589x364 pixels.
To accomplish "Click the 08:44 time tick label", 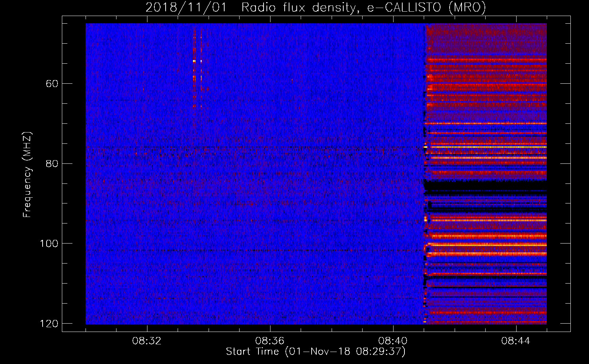I will click(516, 341).
